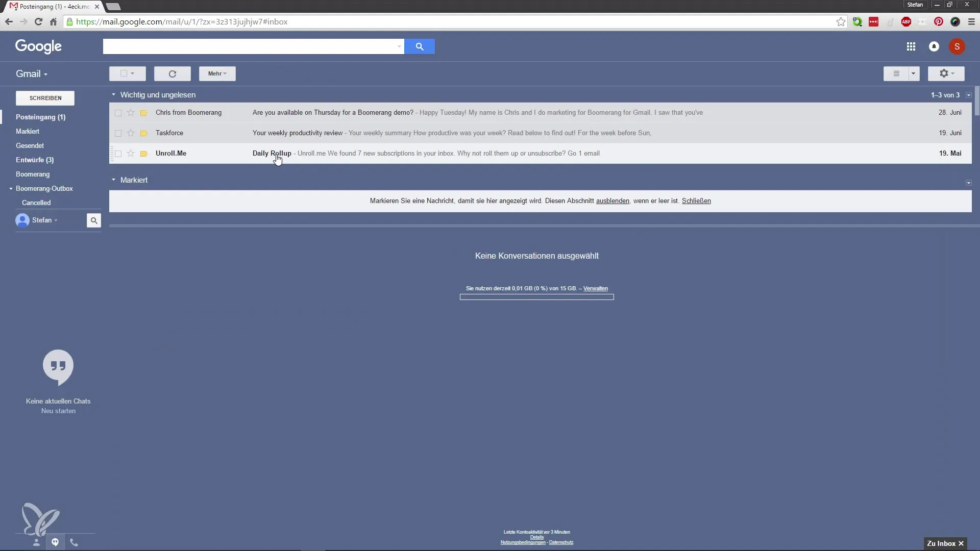Viewport: 980px width, 551px height.
Task: Open the Hangouts conversations icon at bottom
Action: pyautogui.click(x=55, y=542)
